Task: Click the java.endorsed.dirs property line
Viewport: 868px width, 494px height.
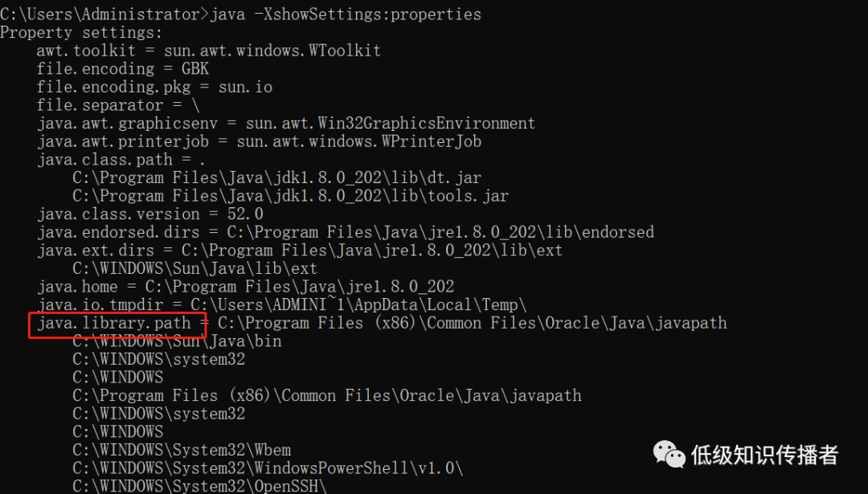Action: (x=346, y=232)
